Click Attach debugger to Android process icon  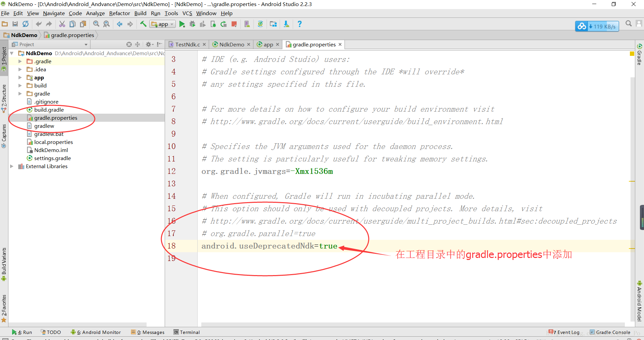click(213, 24)
